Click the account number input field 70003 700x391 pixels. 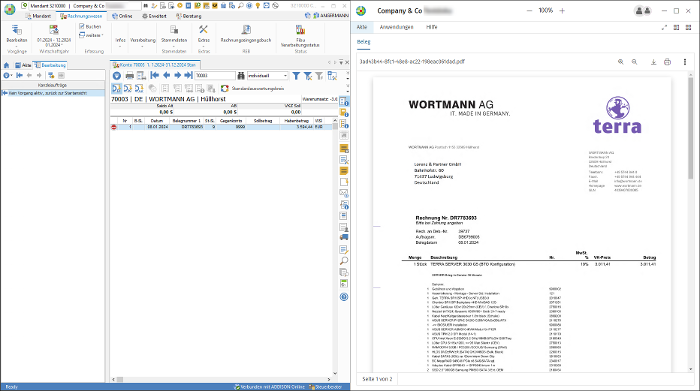[x=215, y=75]
